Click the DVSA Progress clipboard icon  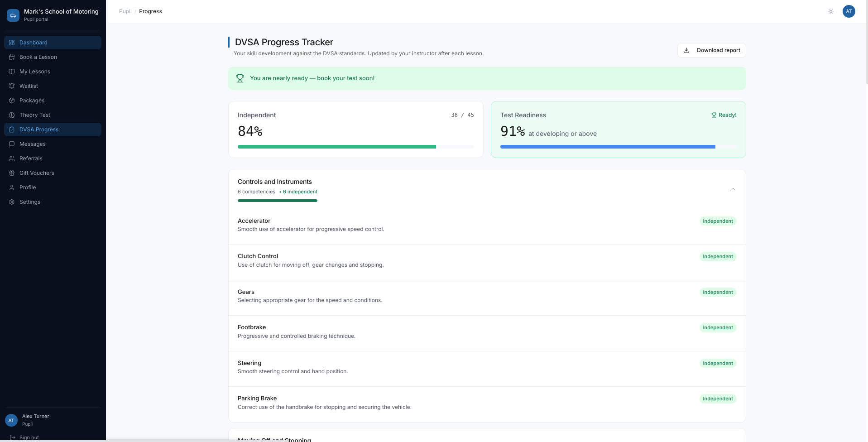pyautogui.click(x=12, y=130)
